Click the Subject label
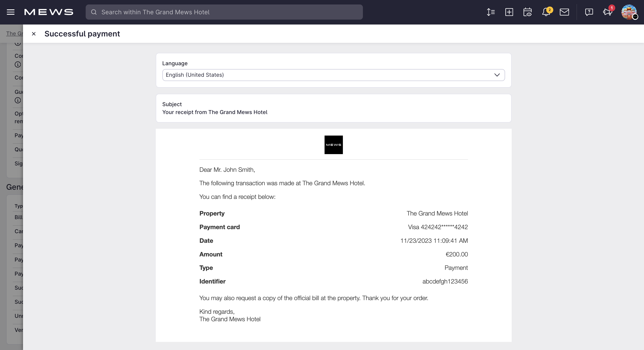This screenshot has height=350, width=644. (172, 104)
